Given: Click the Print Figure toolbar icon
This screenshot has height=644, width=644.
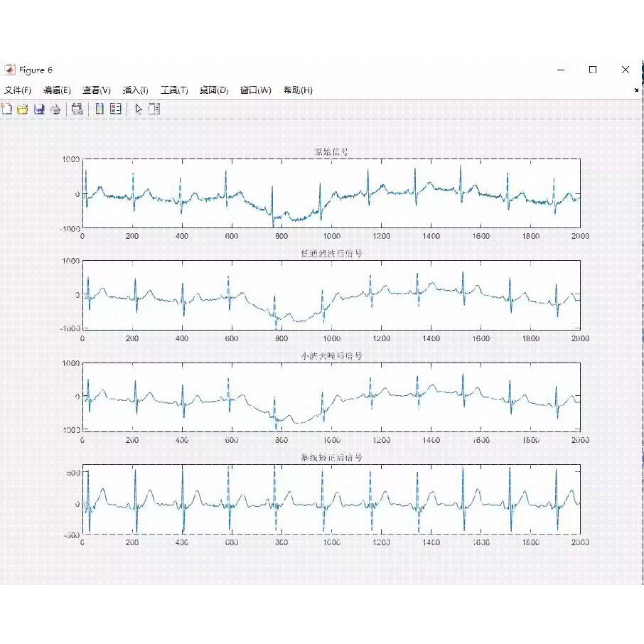Looking at the screenshot, I should click(55, 109).
